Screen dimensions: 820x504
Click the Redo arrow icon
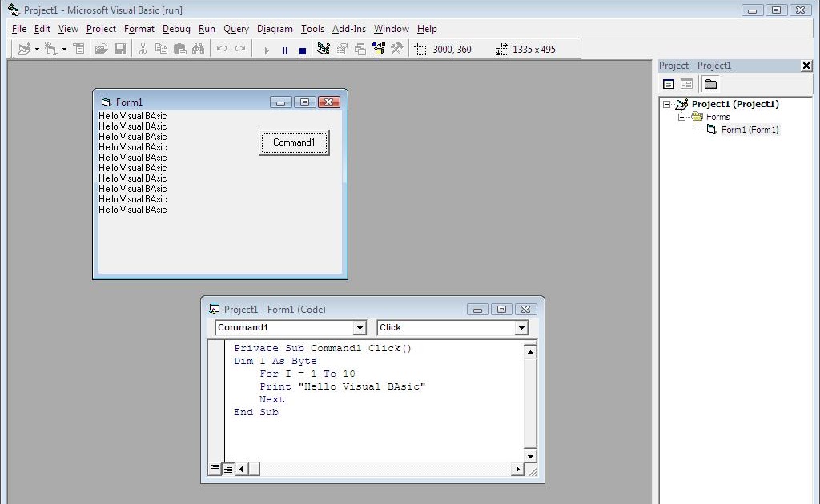[240, 49]
